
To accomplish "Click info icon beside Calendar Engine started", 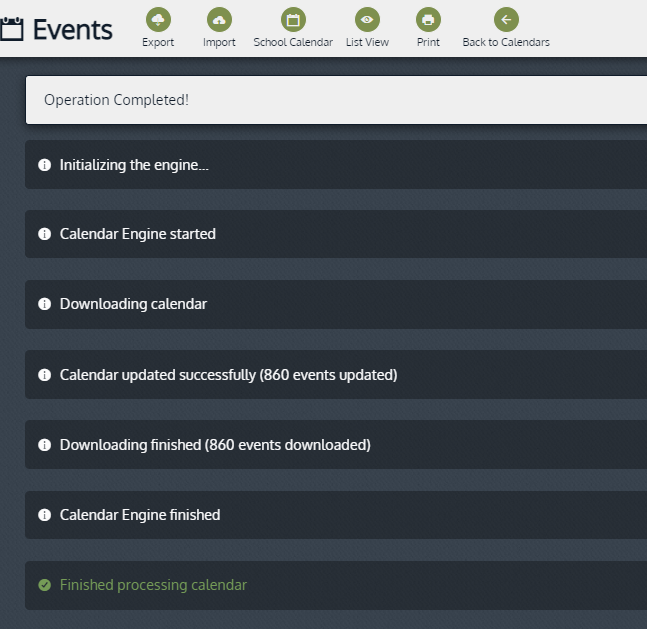I will click(x=45, y=234).
